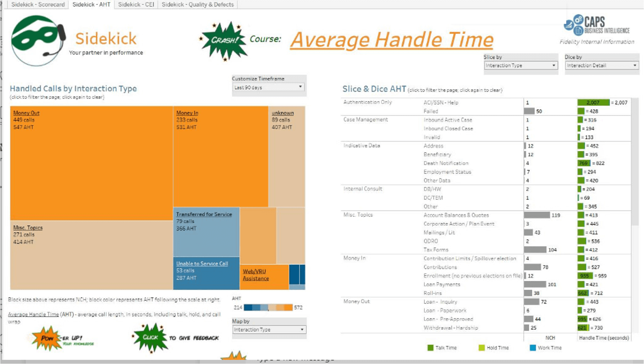The width and height of the screenshot is (644, 364).
Task: Click the blue Work Time legend square
Action: (x=532, y=348)
